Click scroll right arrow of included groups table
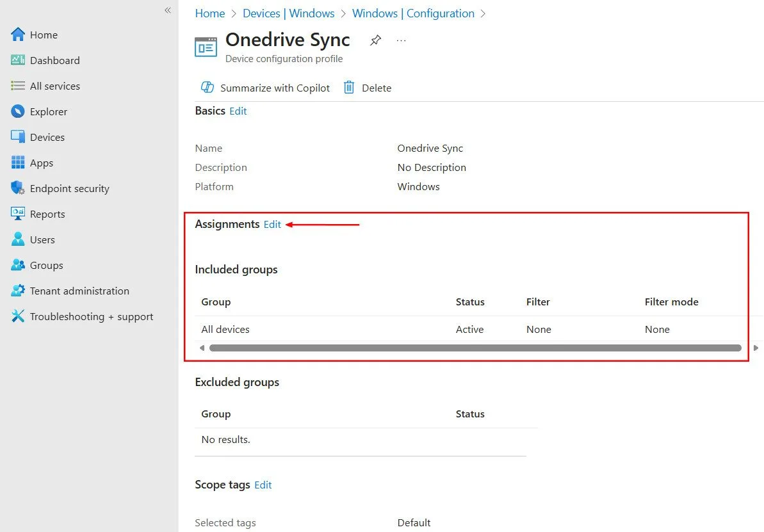The image size is (764, 532). click(x=756, y=348)
